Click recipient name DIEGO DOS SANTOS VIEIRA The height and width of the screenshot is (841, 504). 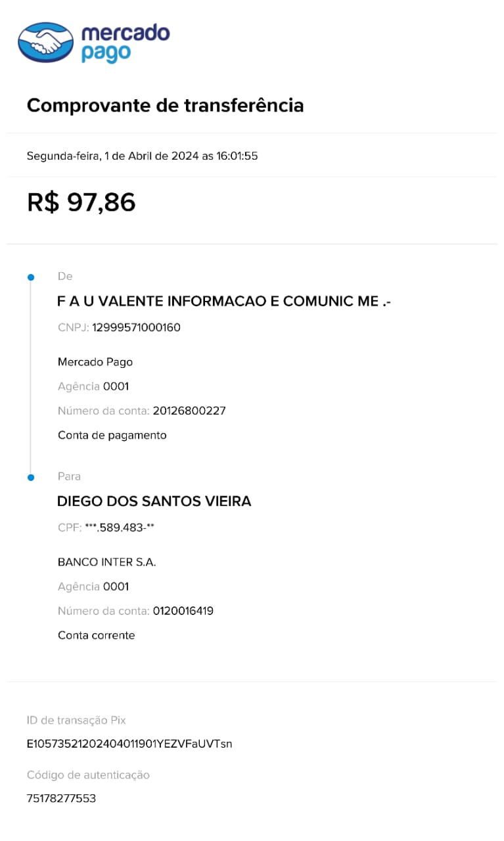tap(154, 501)
